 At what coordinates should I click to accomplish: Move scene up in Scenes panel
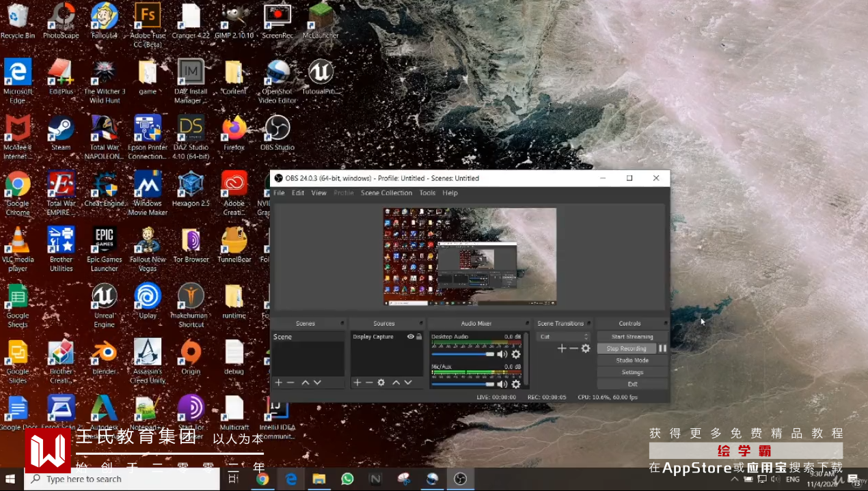click(306, 382)
